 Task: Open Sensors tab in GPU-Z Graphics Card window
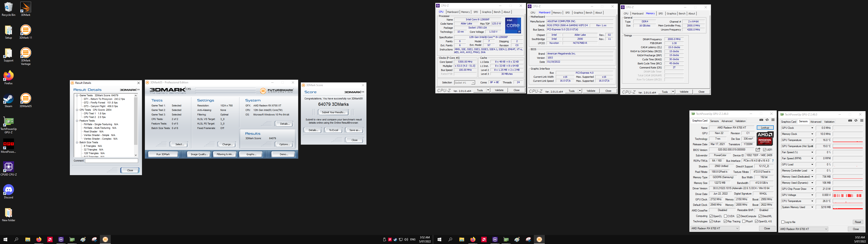coord(714,121)
